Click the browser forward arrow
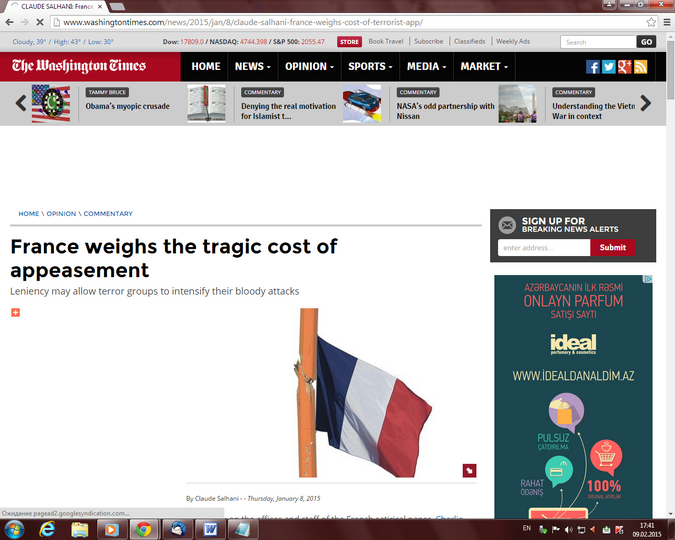This screenshot has width=675, height=540. tap(25, 22)
